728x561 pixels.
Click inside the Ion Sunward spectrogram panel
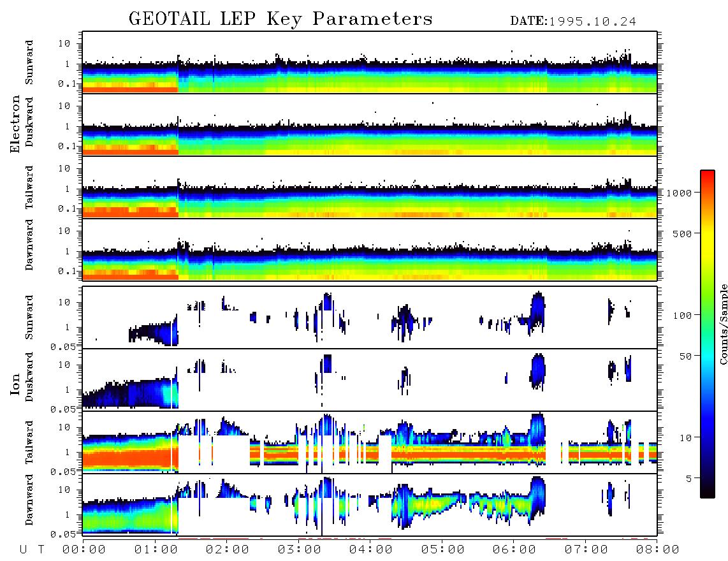370,317
